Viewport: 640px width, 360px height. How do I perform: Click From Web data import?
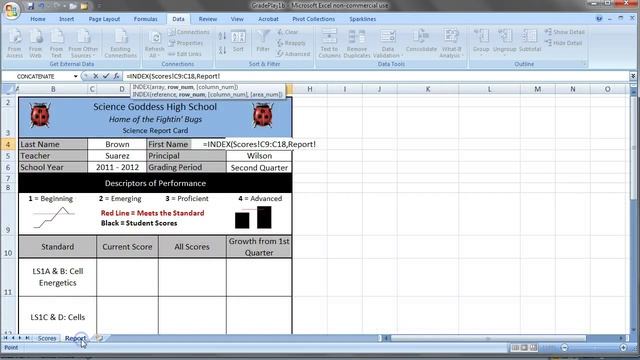[x=36, y=43]
